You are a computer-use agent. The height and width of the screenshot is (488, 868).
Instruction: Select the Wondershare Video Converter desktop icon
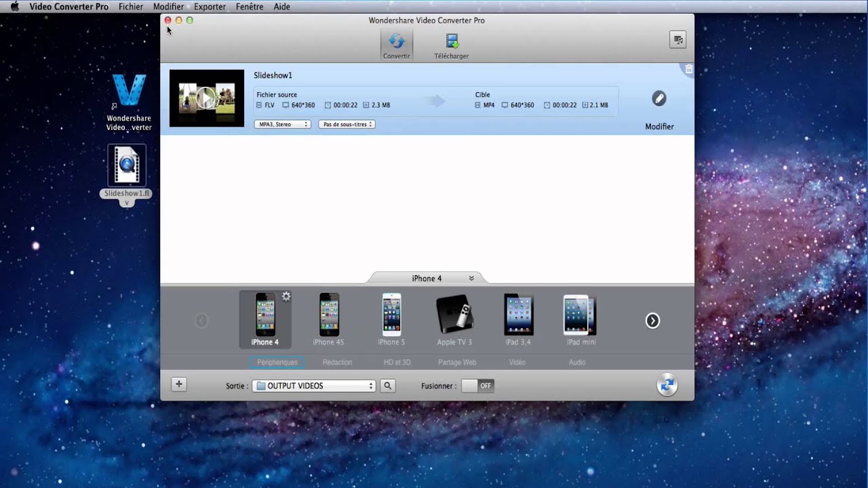[x=129, y=102]
